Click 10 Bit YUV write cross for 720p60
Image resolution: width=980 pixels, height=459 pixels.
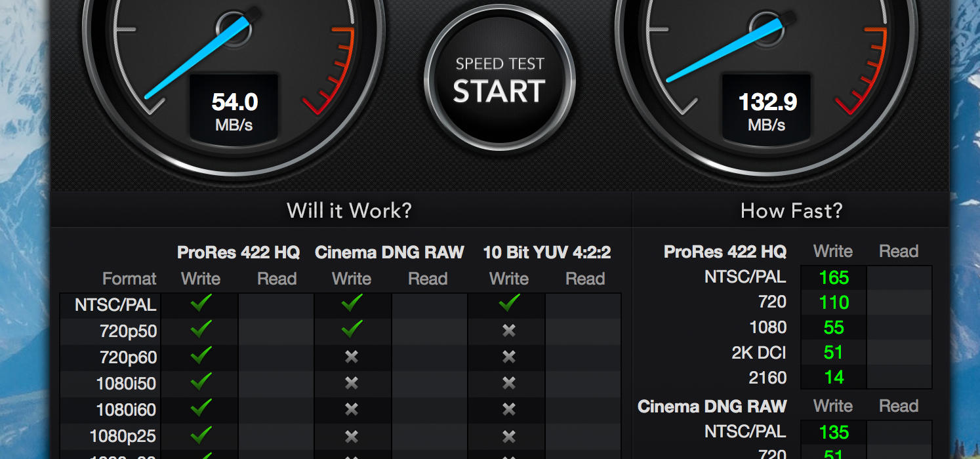(x=509, y=357)
